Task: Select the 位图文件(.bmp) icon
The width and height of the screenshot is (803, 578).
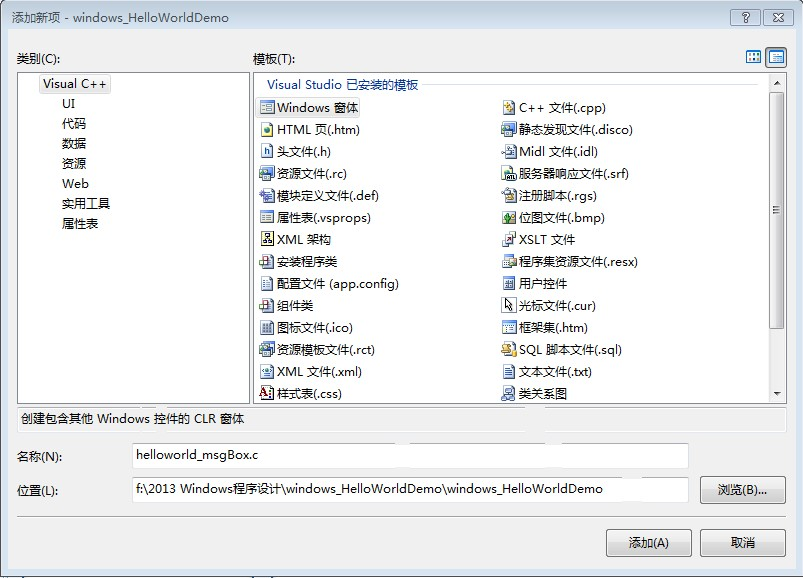Action: (509, 218)
